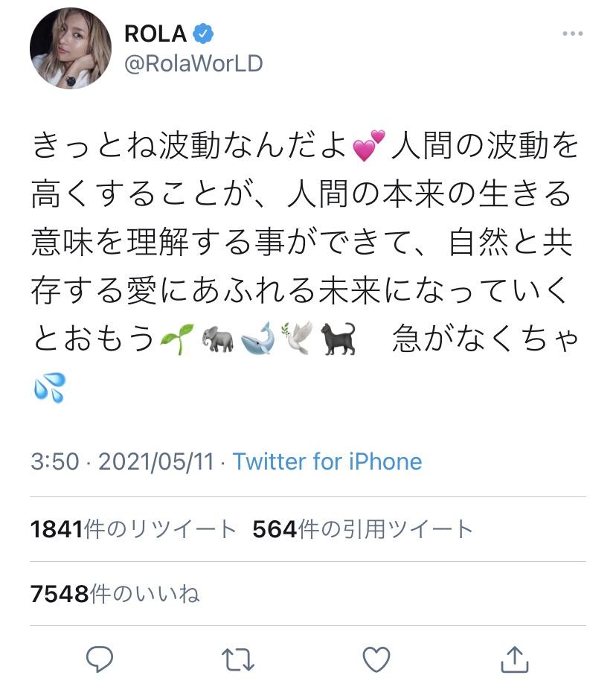Tap the reply speech bubble icon
Screen dimensions: 616x681
[100, 659]
